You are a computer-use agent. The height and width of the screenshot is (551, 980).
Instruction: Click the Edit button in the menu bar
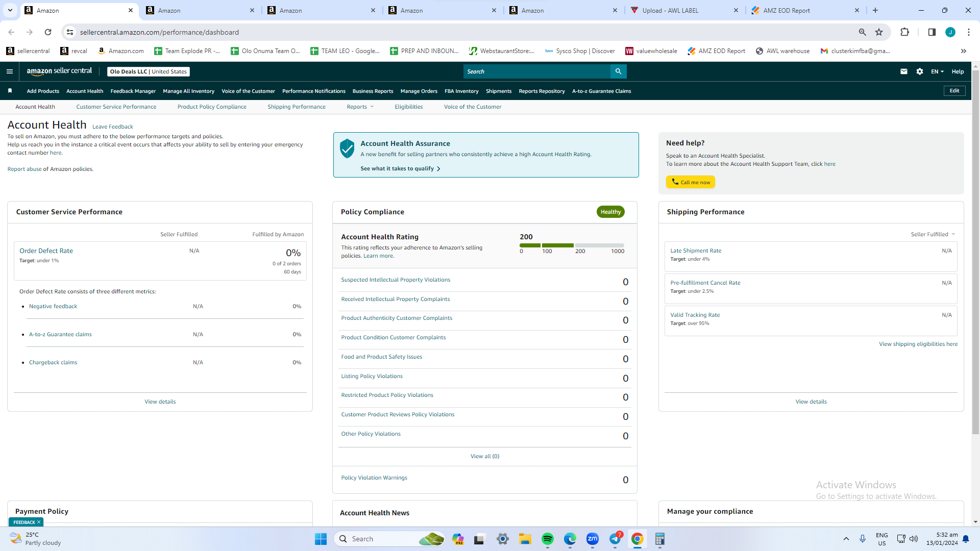point(954,91)
